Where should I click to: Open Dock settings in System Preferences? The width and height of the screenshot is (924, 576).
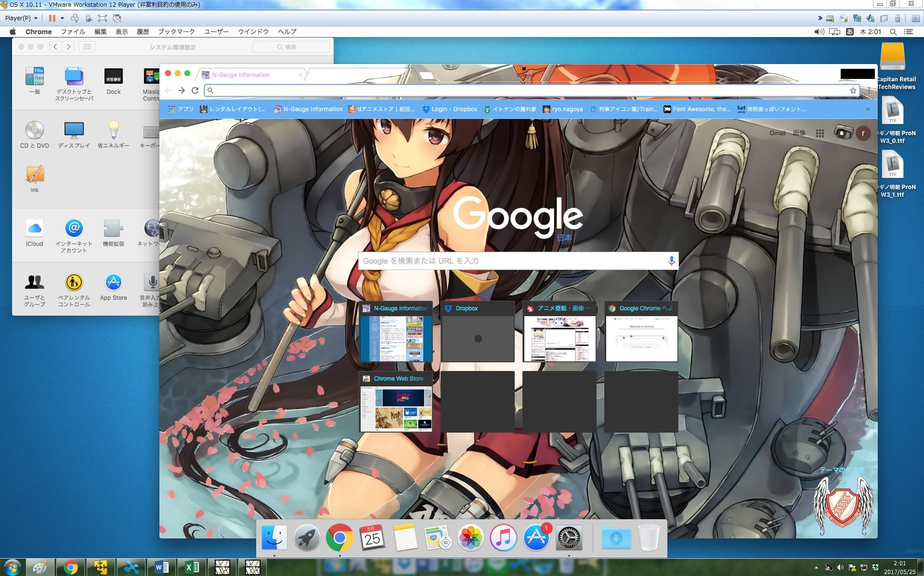114,81
